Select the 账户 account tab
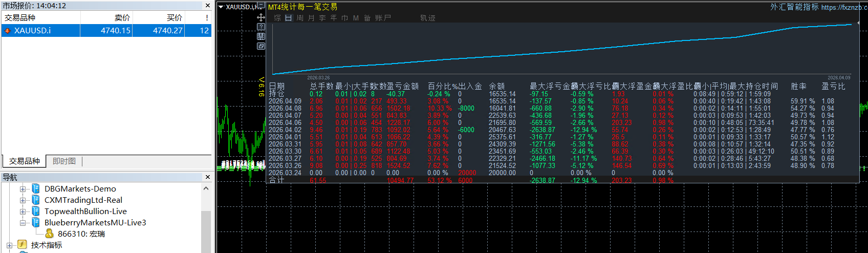 [383, 18]
